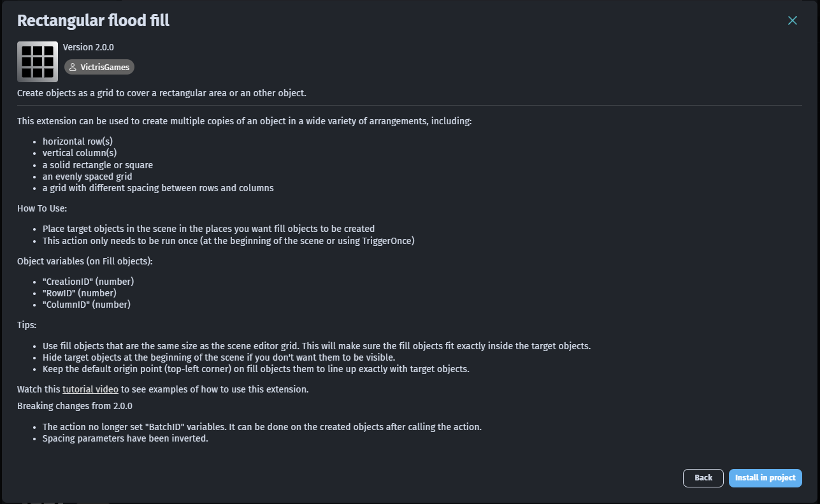Click the "CreationID" (number) variable entry
820x504 pixels.
pyautogui.click(x=89, y=281)
